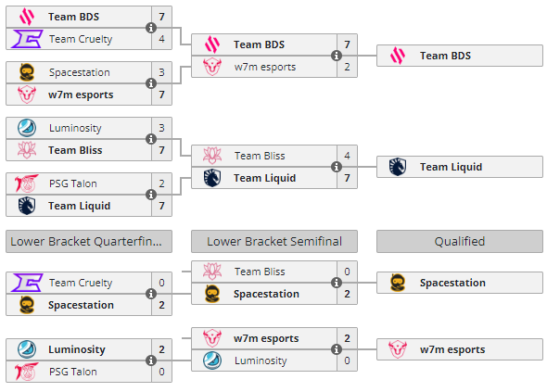Click Team Bliss score 7 cell
The image size is (547, 392).
[161, 150]
